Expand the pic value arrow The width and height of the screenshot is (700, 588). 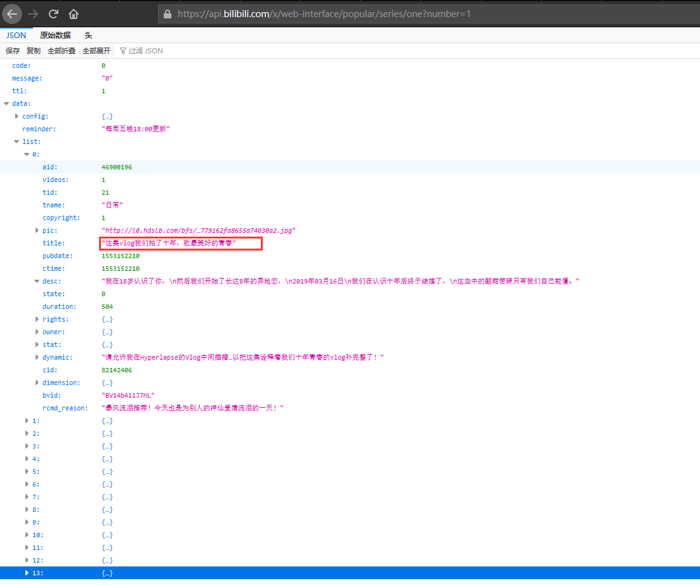point(37,230)
